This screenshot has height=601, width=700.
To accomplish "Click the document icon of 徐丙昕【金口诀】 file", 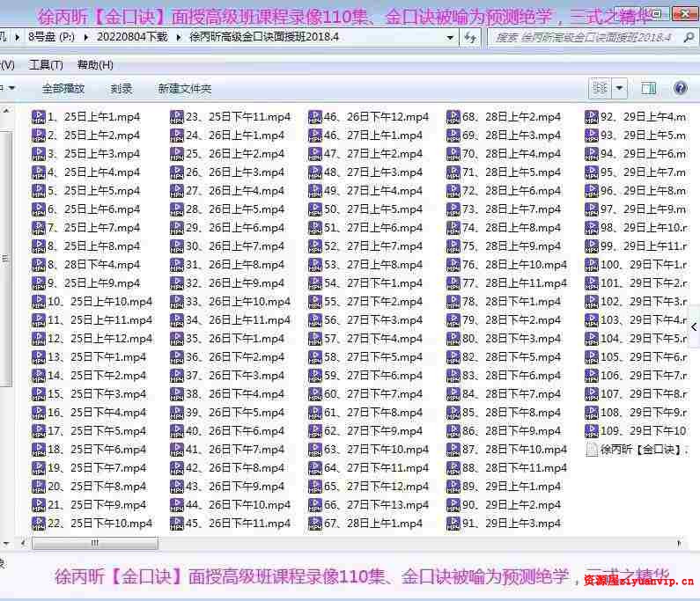I will click(x=592, y=450).
